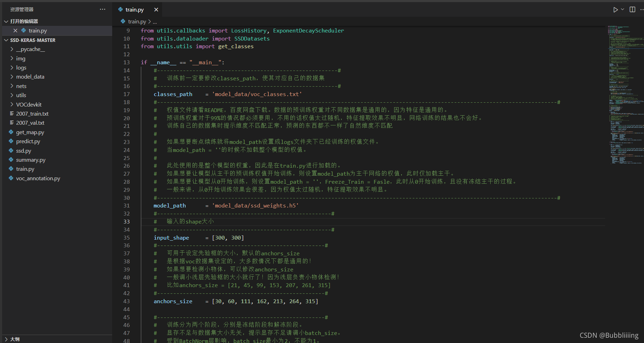Open ssd.py in explorer
Screen dimensions: 644x343
[x=57, y=151]
